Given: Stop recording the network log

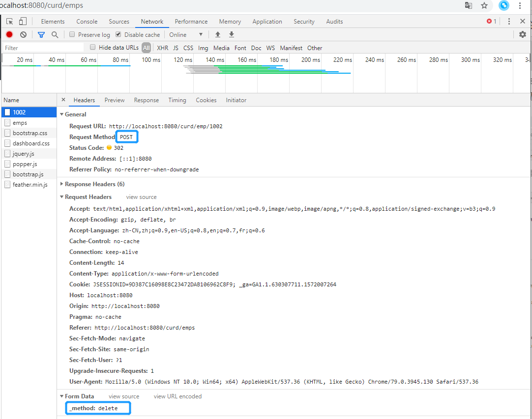Looking at the screenshot, I should click(9, 34).
